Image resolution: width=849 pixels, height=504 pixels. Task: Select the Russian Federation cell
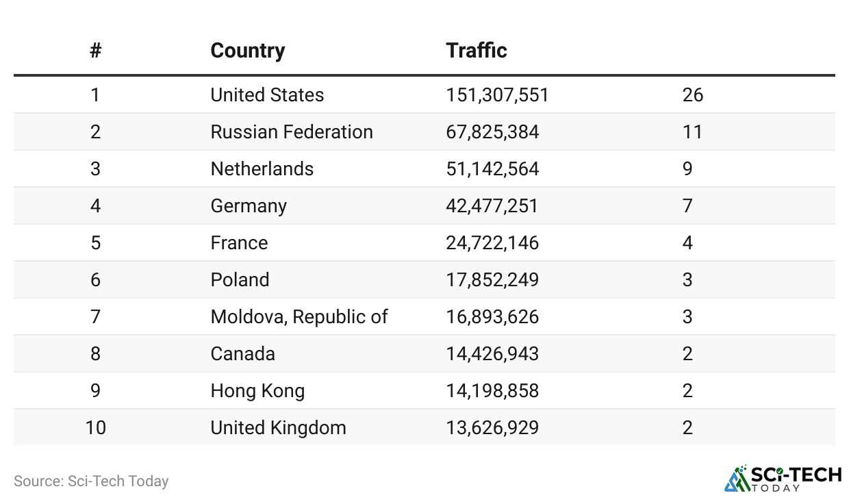[292, 131]
